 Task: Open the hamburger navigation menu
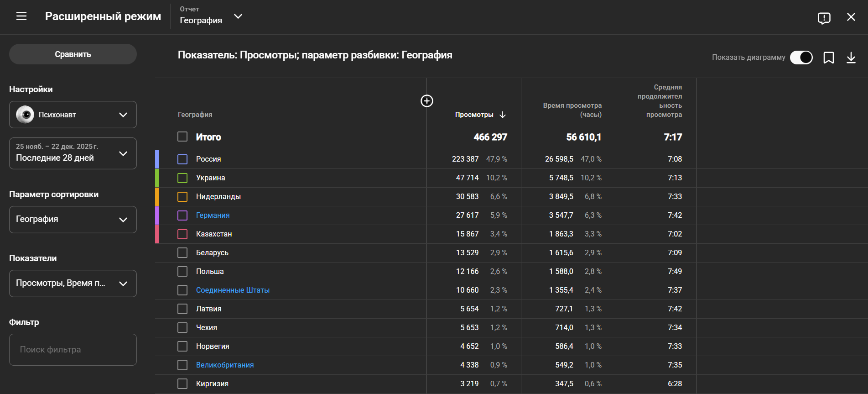click(x=21, y=16)
